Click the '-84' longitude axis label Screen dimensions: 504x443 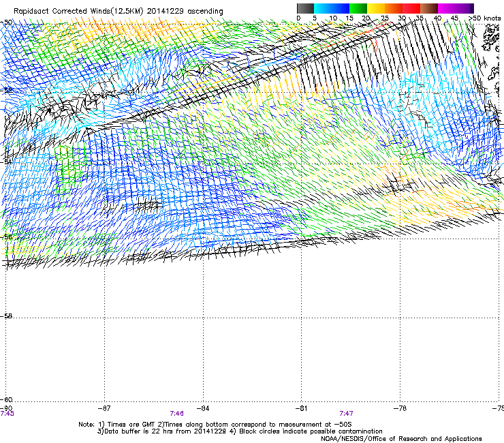pyautogui.click(x=203, y=408)
